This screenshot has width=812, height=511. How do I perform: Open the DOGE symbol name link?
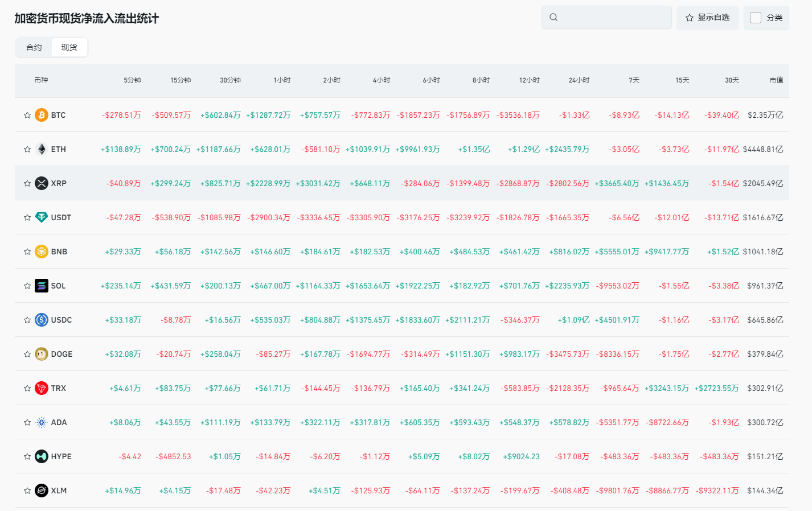61,354
